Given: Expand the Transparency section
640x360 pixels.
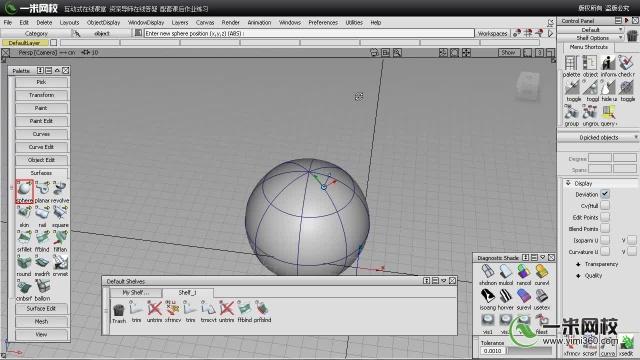Looking at the screenshot, I should click(x=597, y=264).
